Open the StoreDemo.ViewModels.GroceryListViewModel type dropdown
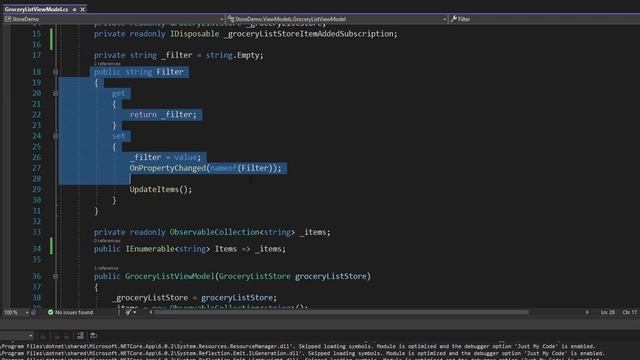This screenshot has width=640, height=360. tap(336, 19)
